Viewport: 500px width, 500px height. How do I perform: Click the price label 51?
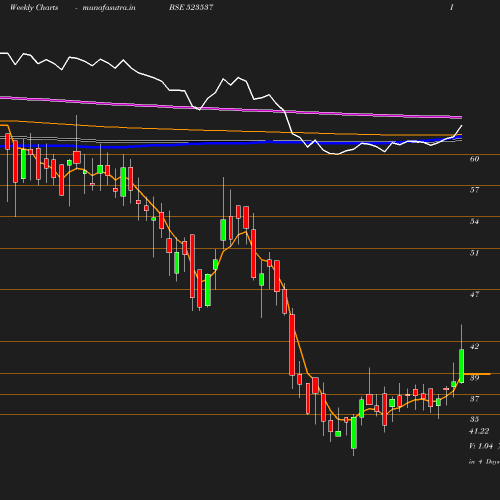pos(474,253)
